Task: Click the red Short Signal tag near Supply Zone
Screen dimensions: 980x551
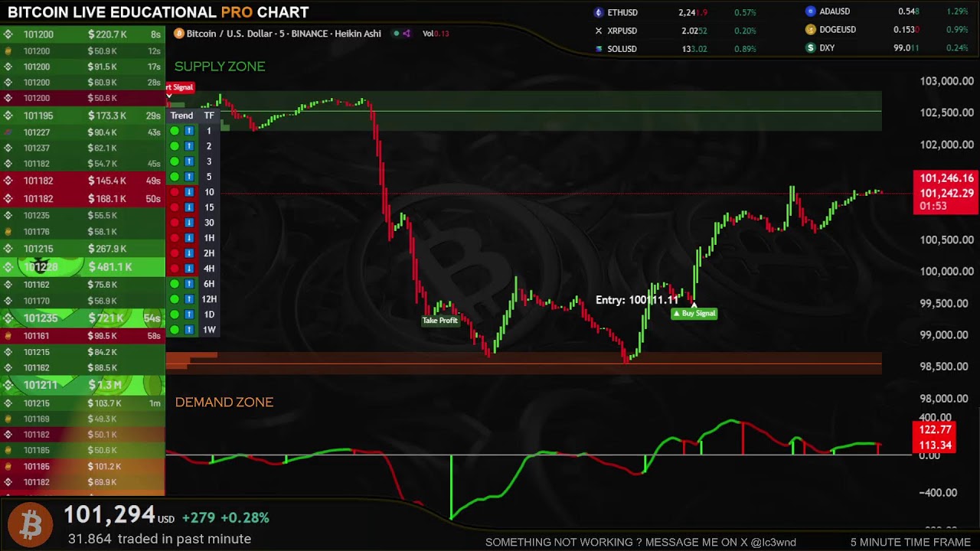Action: [180, 87]
